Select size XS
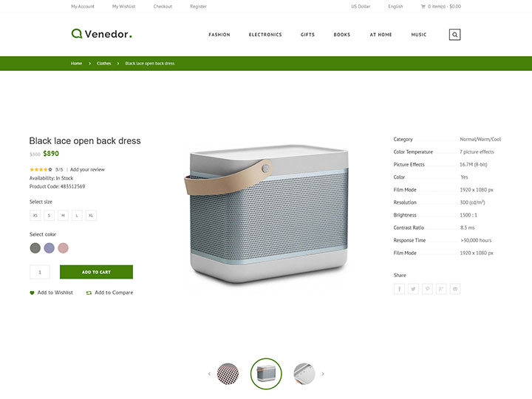 tap(35, 216)
